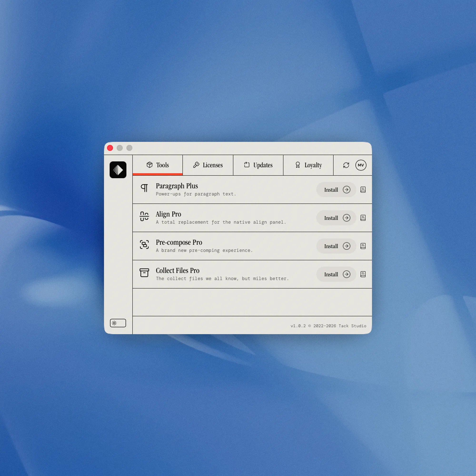Image resolution: width=476 pixels, height=476 pixels.
Task: Click the Paragraph Plus pilcrow icon
Action: click(x=144, y=188)
